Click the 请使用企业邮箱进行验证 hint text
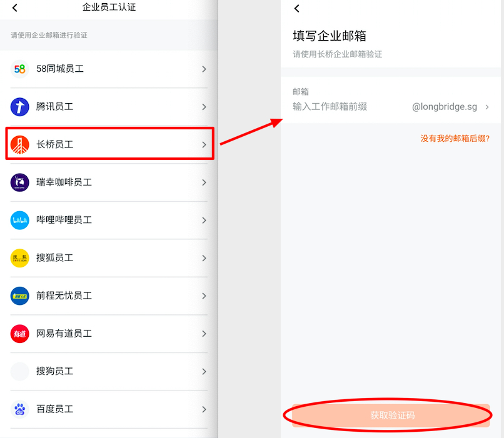The height and width of the screenshot is (438, 504). [49, 36]
